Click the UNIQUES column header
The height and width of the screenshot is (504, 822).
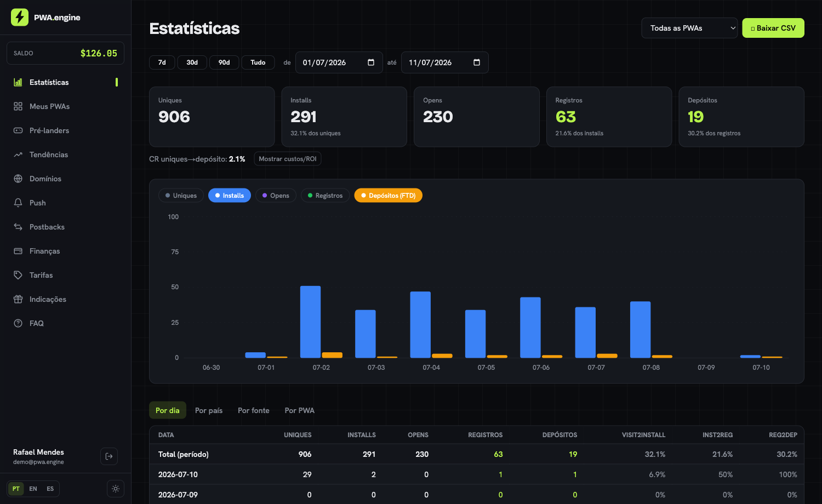298,435
